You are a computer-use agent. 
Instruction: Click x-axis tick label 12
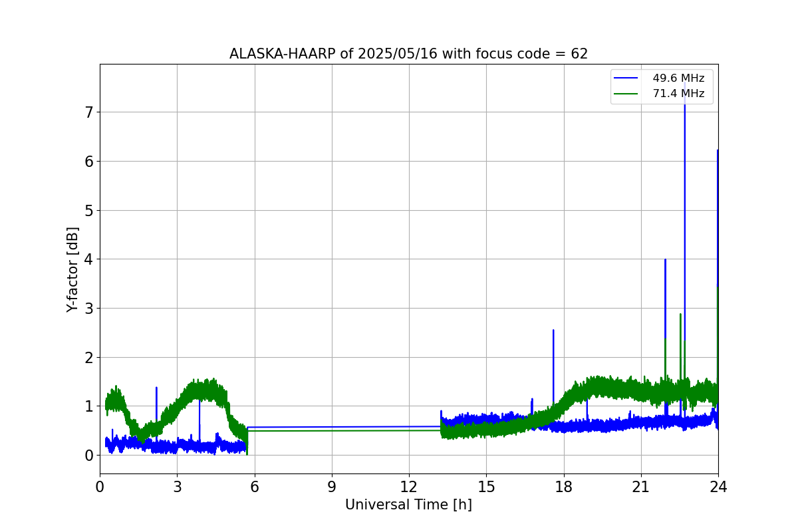(x=409, y=487)
